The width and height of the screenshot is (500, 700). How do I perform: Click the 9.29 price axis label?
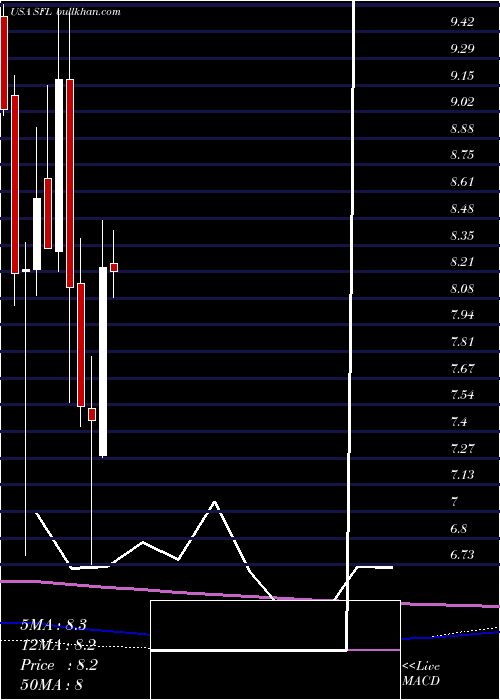462,49
